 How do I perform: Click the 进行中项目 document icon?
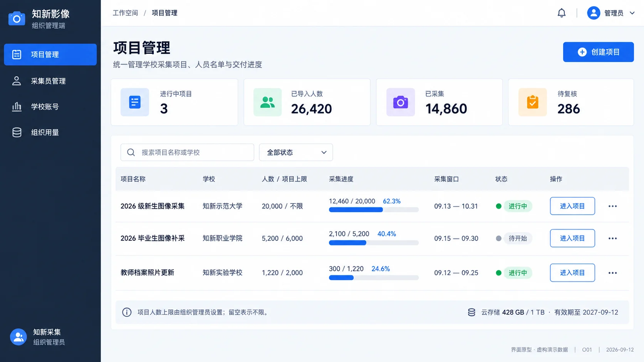(x=135, y=102)
